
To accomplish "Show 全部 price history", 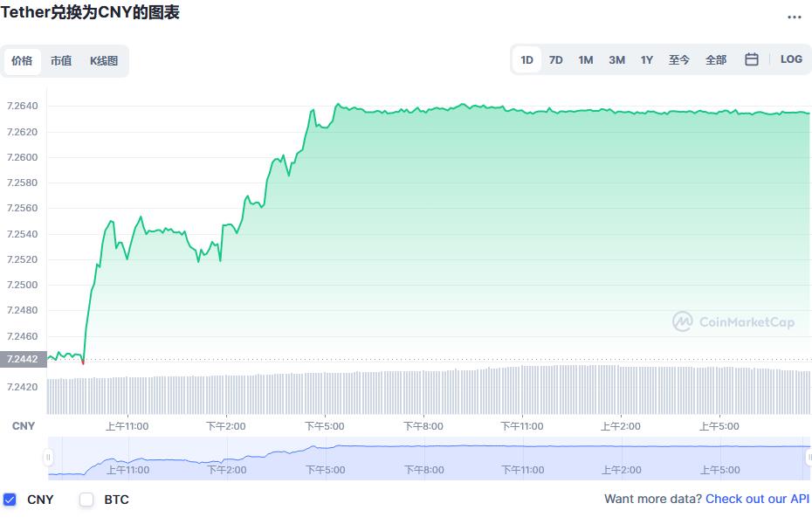I will click(x=716, y=59).
